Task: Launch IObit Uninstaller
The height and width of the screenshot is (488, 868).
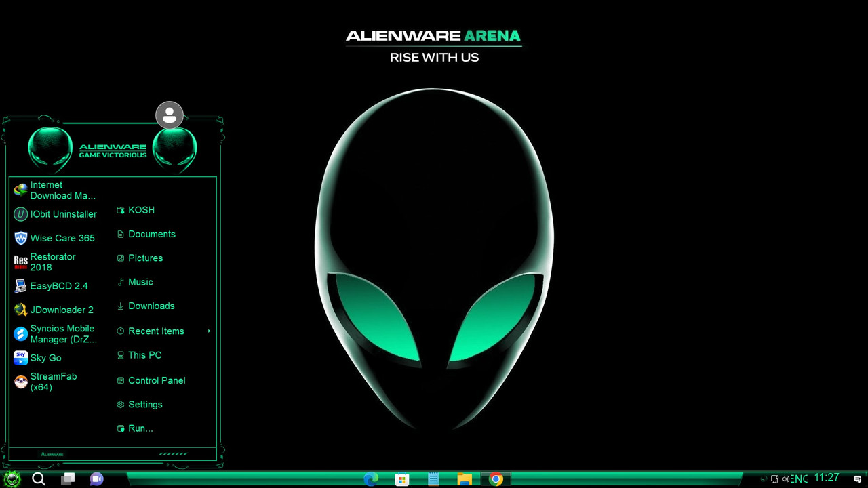Action: point(56,214)
